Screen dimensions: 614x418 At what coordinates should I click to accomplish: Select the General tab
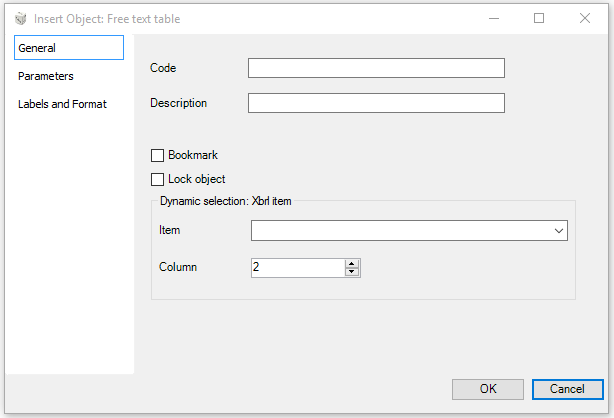69,48
